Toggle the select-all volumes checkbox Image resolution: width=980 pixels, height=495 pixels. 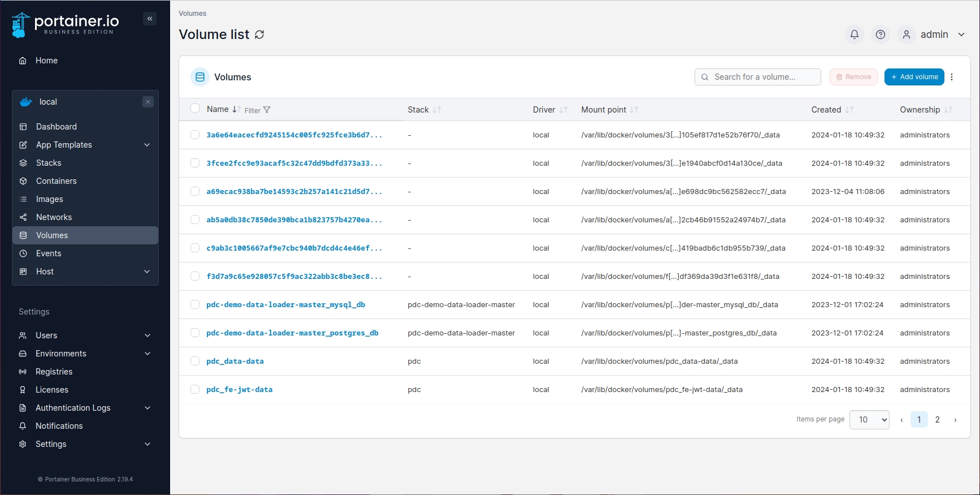click(x=195, y=109)
